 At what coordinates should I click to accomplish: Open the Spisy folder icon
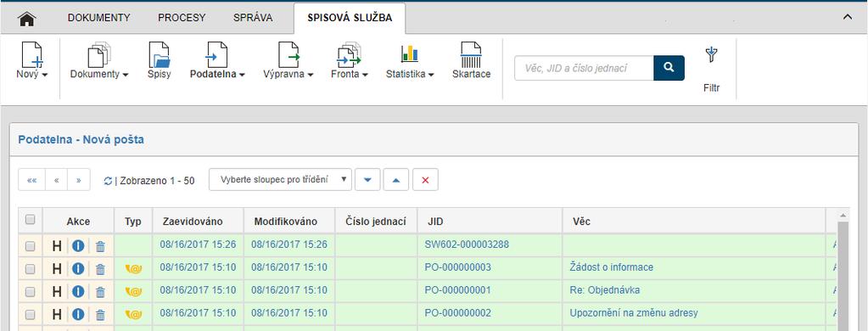pyautogui.click(x=159, y=61)
